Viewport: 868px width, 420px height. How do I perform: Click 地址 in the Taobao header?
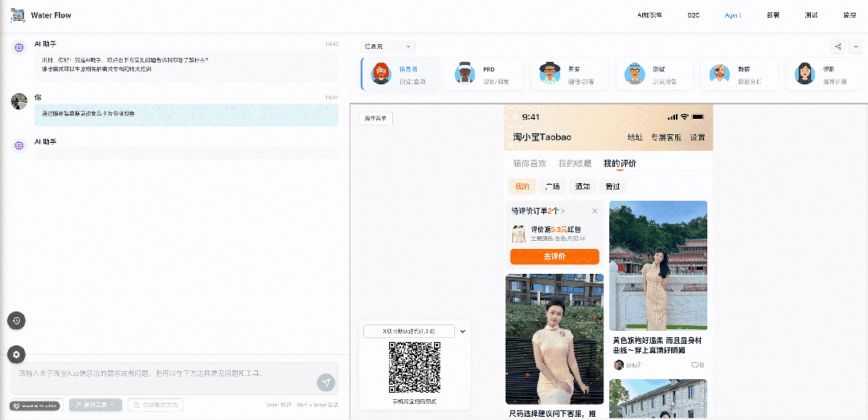point(635,137)
